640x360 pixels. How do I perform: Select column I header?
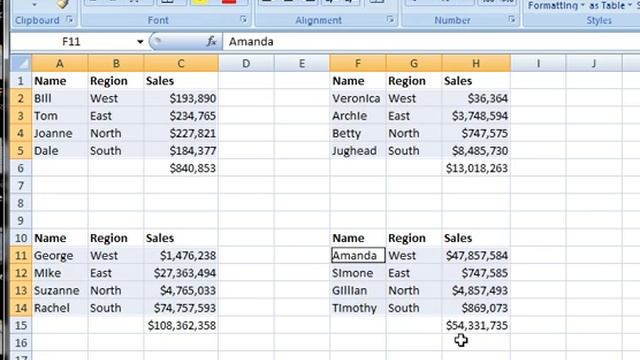[538, 64]
